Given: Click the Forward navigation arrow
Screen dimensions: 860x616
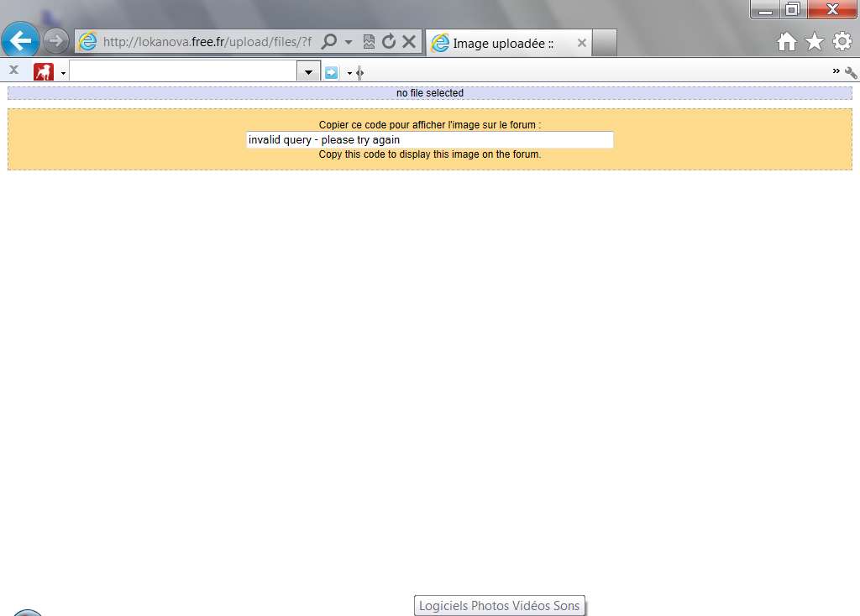Looking at the screenshot, I should pos(55,40).
